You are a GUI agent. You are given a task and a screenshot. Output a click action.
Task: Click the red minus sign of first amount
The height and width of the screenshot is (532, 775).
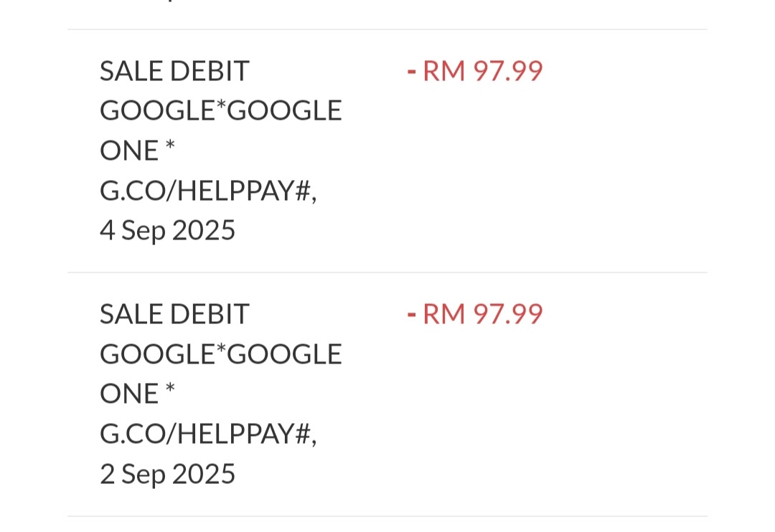[x=411, y=72]
